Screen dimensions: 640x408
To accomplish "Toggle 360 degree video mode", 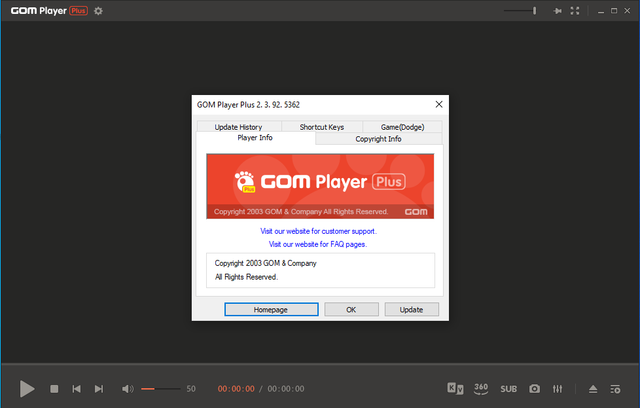I will [x=481, y=388].
